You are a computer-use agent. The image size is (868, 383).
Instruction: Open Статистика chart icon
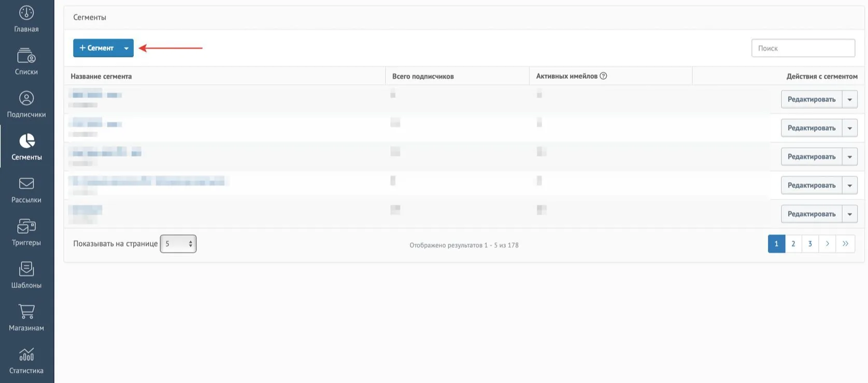pyautogui.click(x=26, y=354)
